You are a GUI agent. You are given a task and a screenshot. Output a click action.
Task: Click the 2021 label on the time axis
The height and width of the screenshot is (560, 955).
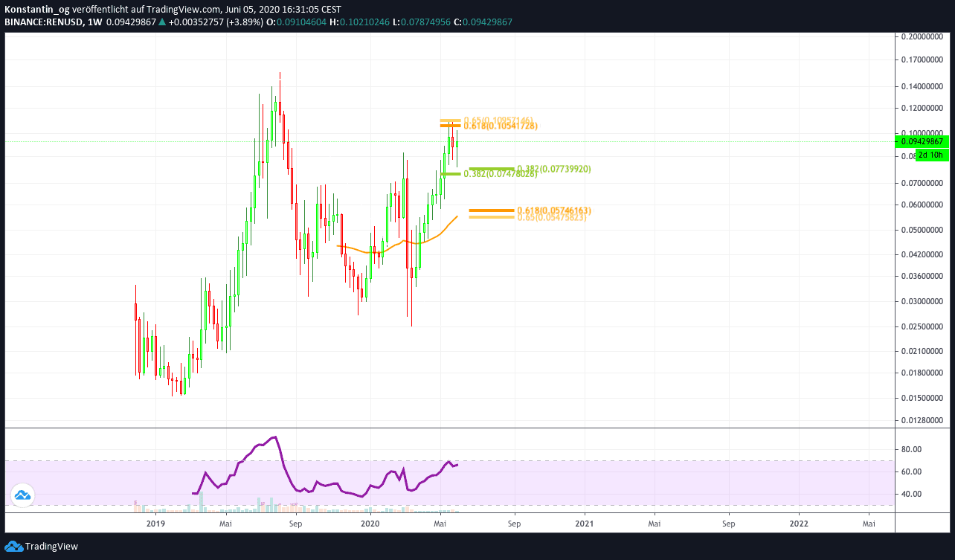click(x=585, y=524)
